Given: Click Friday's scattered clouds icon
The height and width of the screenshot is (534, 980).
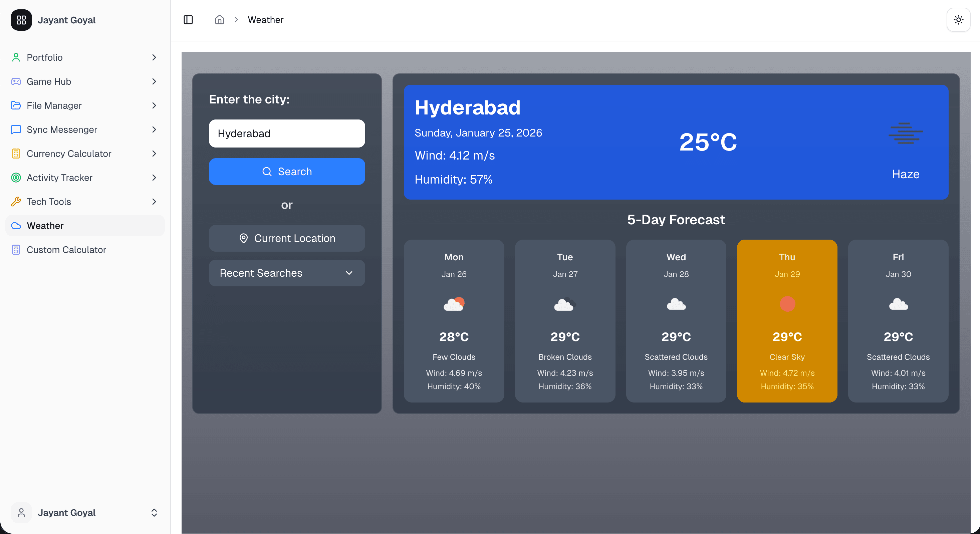Looking at the screenshot, I should (898, 304).
